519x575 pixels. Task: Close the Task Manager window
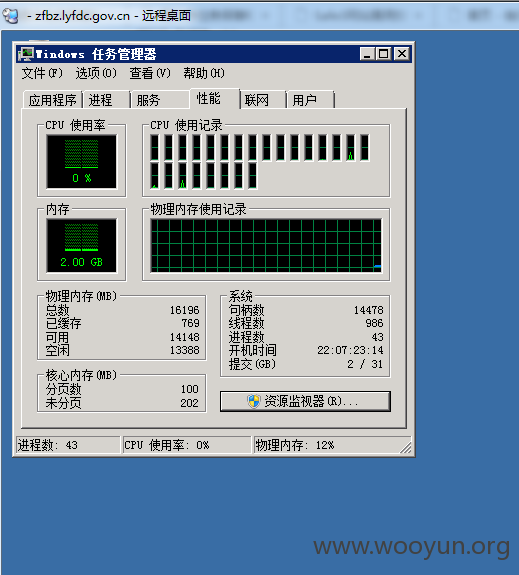coord(402,54)
